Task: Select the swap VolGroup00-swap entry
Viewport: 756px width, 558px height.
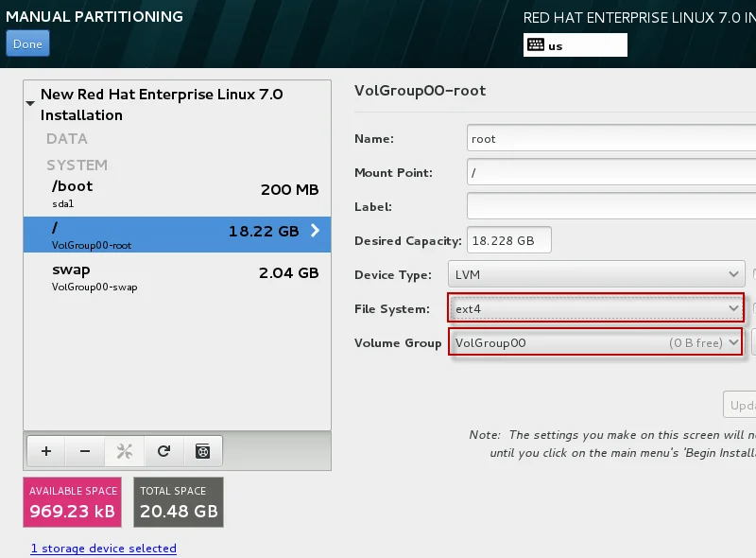Action: (177, 277)
